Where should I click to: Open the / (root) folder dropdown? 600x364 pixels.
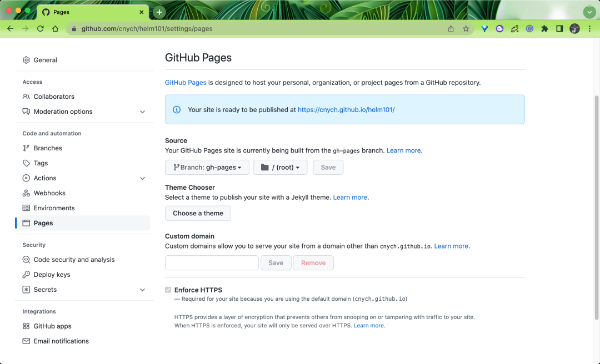click(280, 168)
